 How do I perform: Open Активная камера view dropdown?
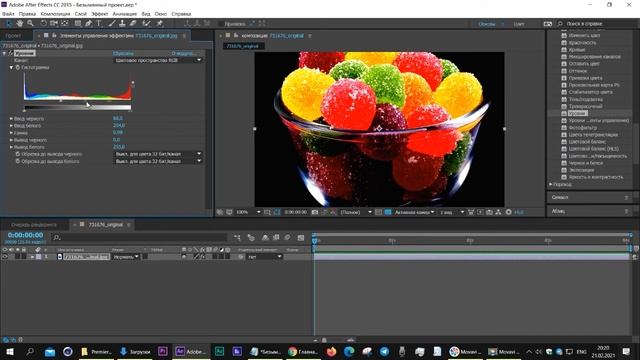coord(414,212)
